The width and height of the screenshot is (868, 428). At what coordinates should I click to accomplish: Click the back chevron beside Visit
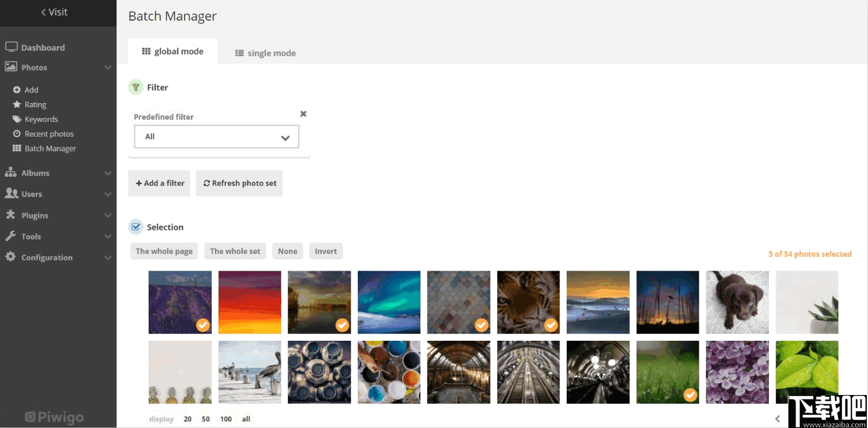[x=44, y=12]
